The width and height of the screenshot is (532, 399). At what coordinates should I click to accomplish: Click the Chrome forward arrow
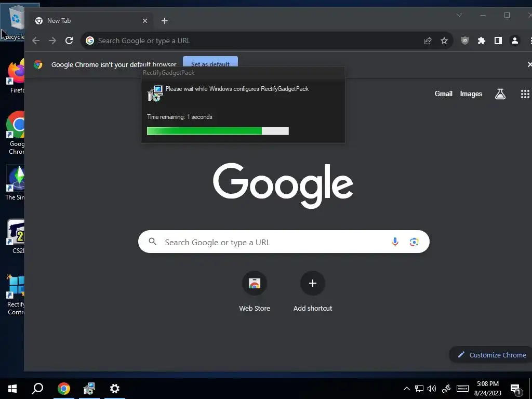click(52, 41)
